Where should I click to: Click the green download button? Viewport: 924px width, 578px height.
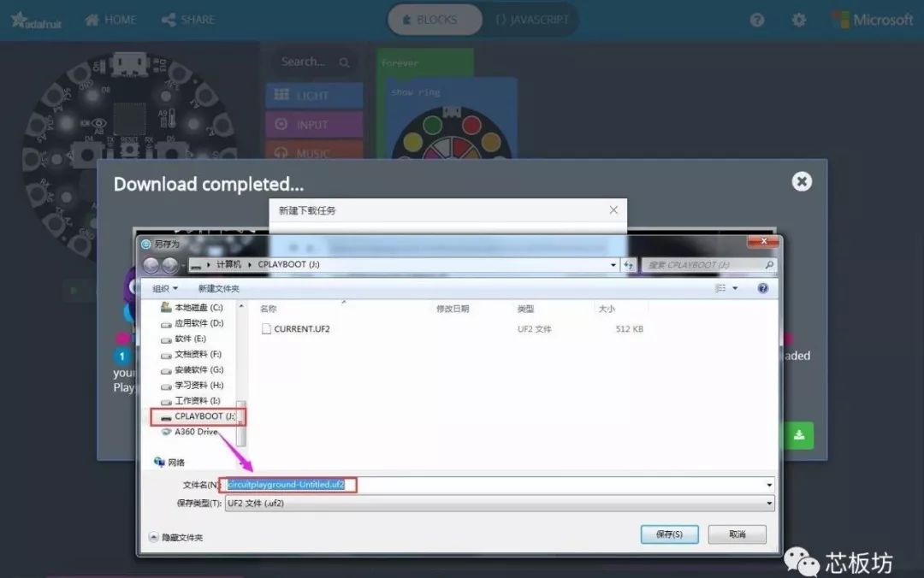[x=799, y=435]
